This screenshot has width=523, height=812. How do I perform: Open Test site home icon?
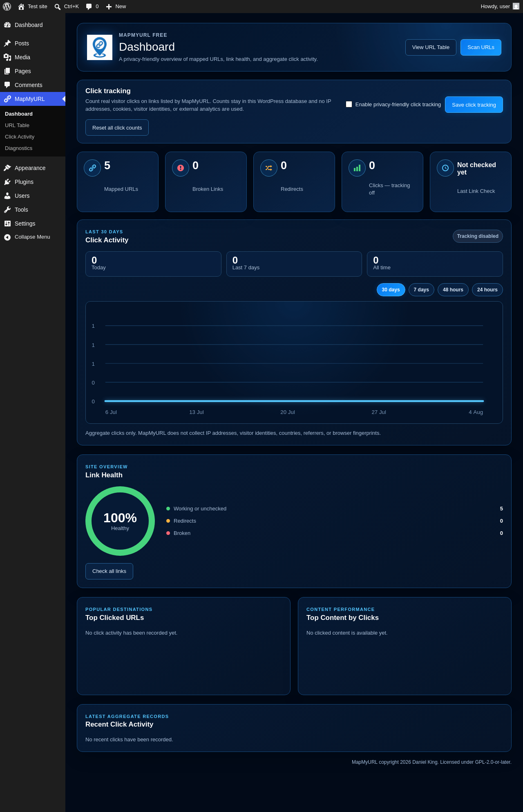pyautogui.click(x=21, y=7)
